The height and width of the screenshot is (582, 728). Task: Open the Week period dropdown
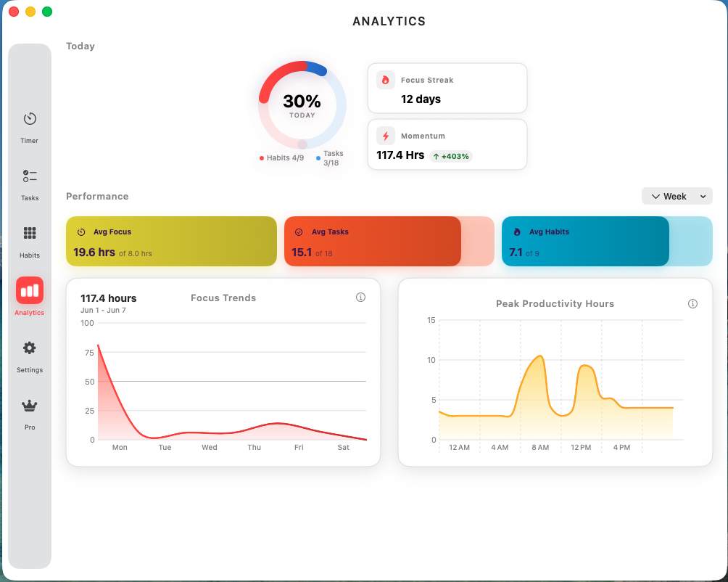(677, 197)
